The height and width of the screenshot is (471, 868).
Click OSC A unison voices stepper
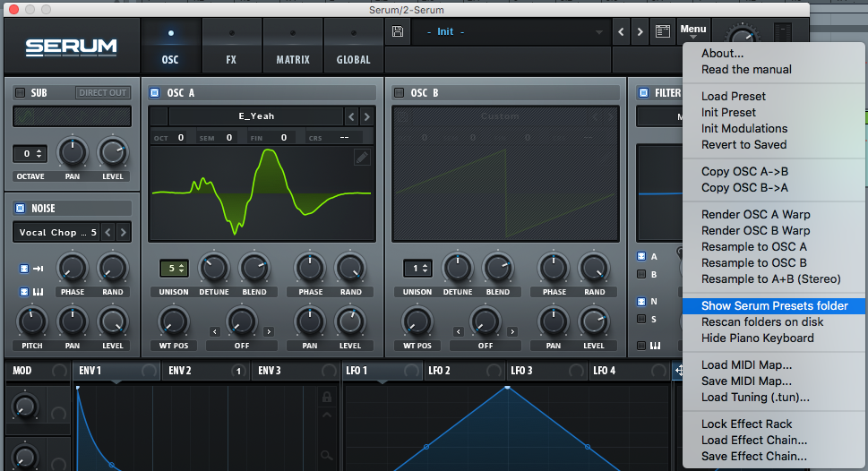[175, 269]
